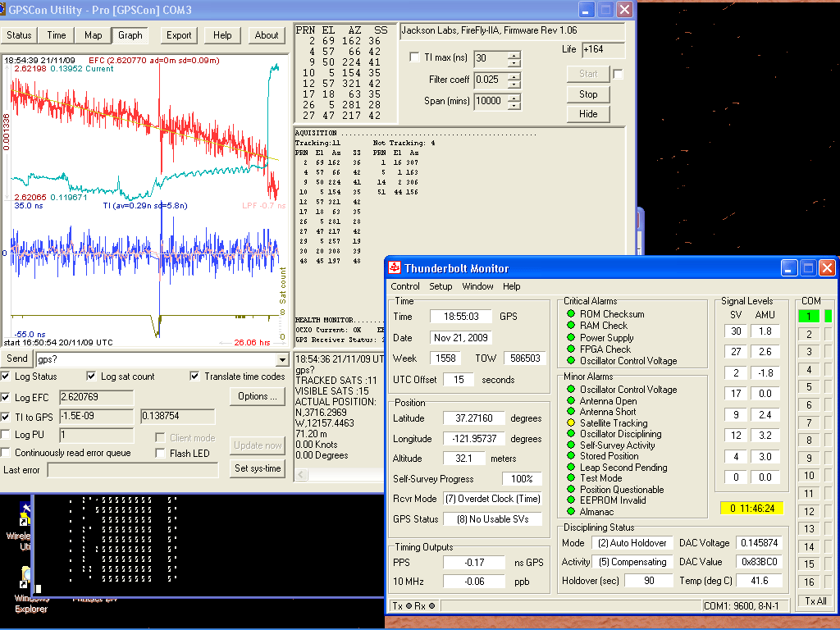Select COM port 5 button
Image resolution: width=840 pixels, height=630 pixels.
pos(808,387)
